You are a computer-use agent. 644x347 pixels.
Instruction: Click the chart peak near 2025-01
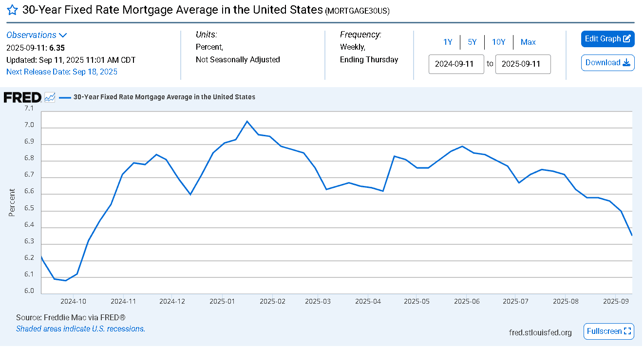(247, 121)
